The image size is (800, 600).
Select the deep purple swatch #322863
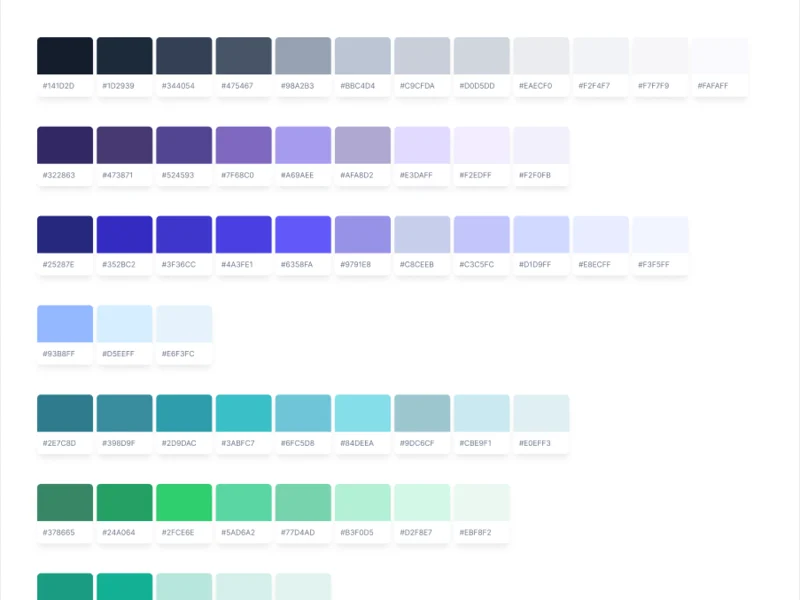(x=65, y=145)
